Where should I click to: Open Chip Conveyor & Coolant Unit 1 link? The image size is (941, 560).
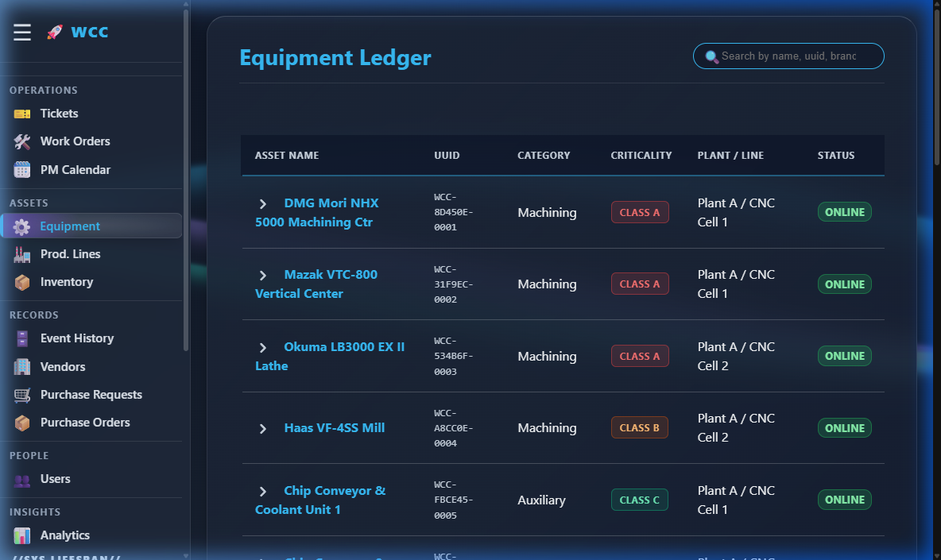pos(320,500)
